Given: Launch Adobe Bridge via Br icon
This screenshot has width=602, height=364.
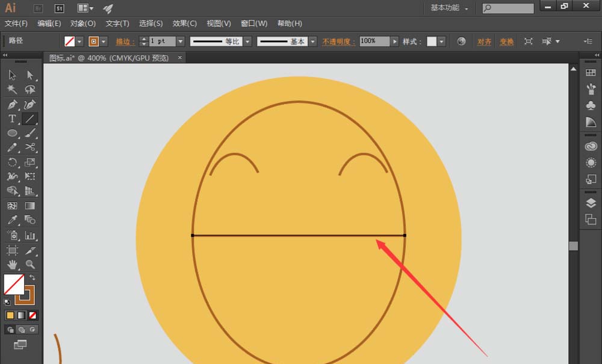Looking at the screenshot, I should click(x=38, y=8).
